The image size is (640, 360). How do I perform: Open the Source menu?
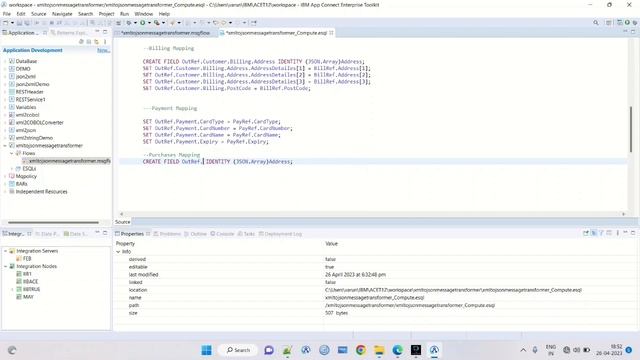(x=38, y=14)
